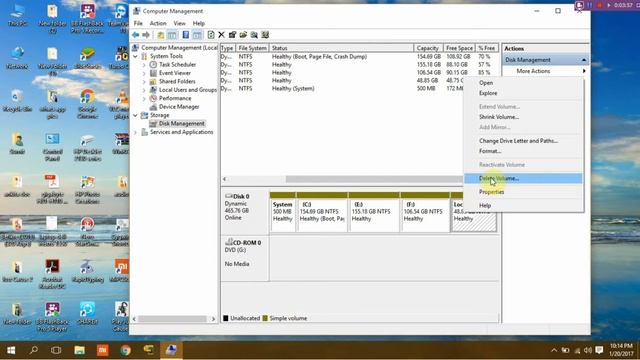The width and height of the screenshot is (640, 360).
Task: Open the Action Center notification icon
Action: 599,350
